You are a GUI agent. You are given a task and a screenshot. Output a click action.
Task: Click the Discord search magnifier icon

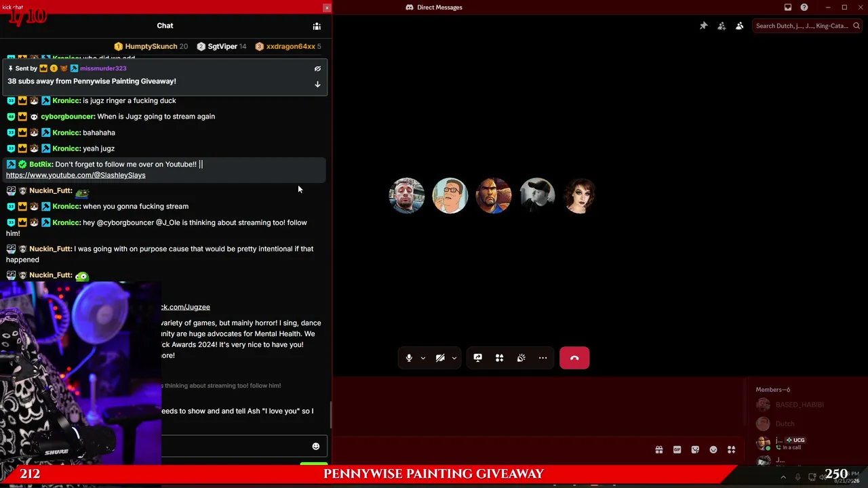857,26
